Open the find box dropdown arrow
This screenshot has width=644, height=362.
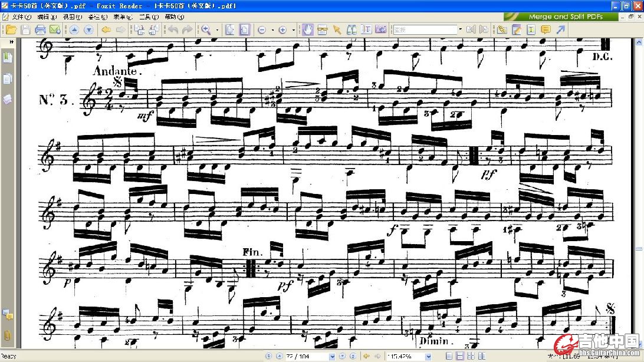pos(461,29)
